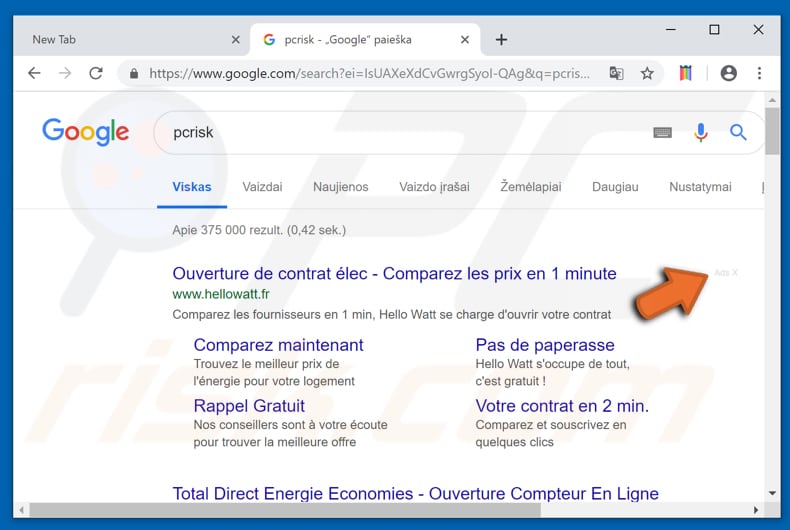Open Nustatymai search settings

(700, 187)
